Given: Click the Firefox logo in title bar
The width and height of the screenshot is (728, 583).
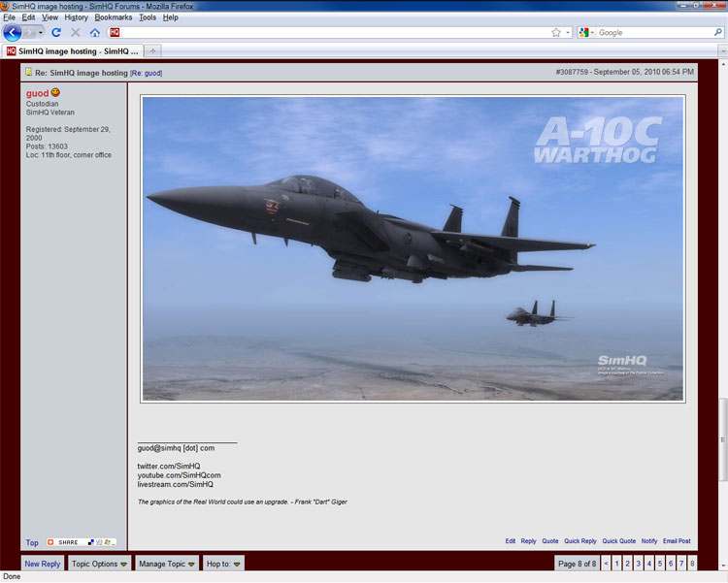Looking at the screenshot, I should coord(5,6).
